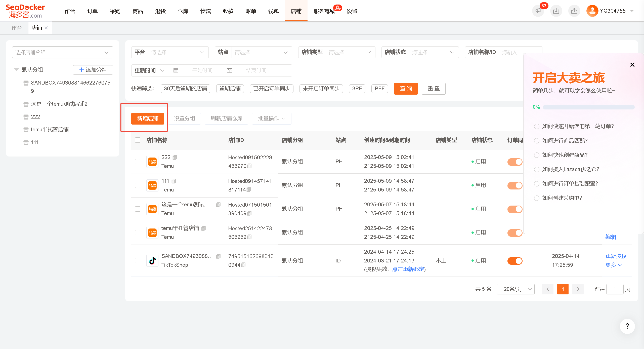The width and height of the screenshot is (644, 349).
Task: Copy TikTokShop store ID ending 0344
Action: tap(243, 265)
